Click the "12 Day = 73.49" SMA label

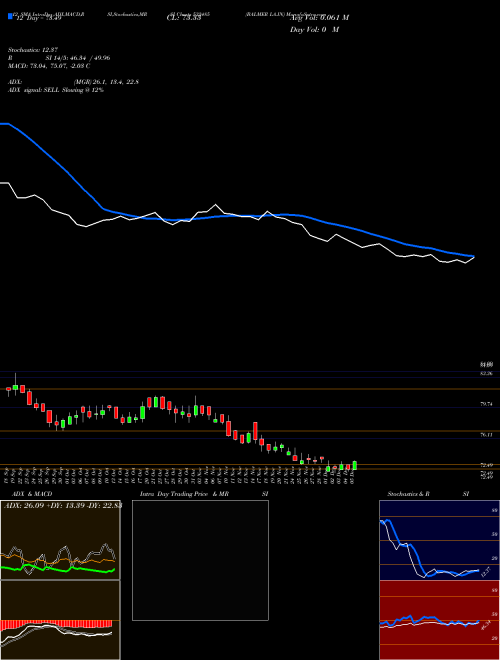coord(37,18)
